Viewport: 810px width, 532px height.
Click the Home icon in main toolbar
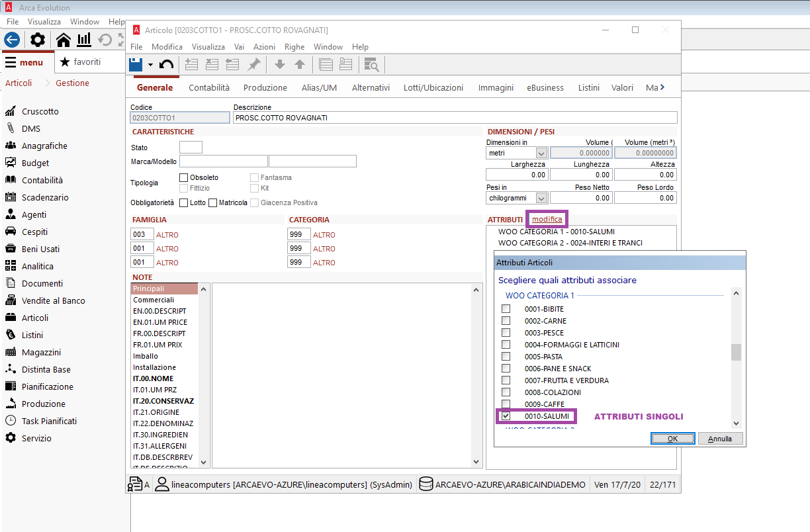click(x=64, y=40)
